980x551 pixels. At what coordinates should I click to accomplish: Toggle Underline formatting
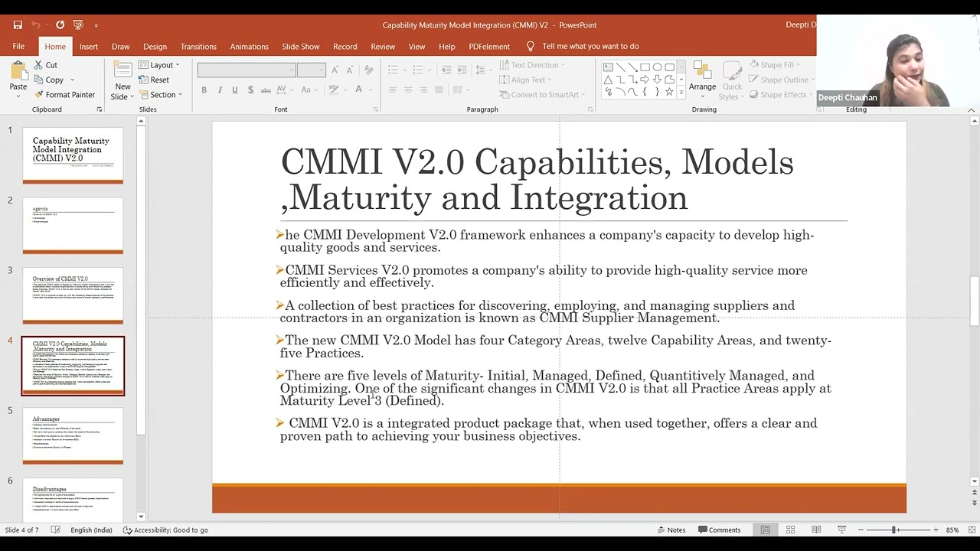pyautogui.click(x=235, y=90)
